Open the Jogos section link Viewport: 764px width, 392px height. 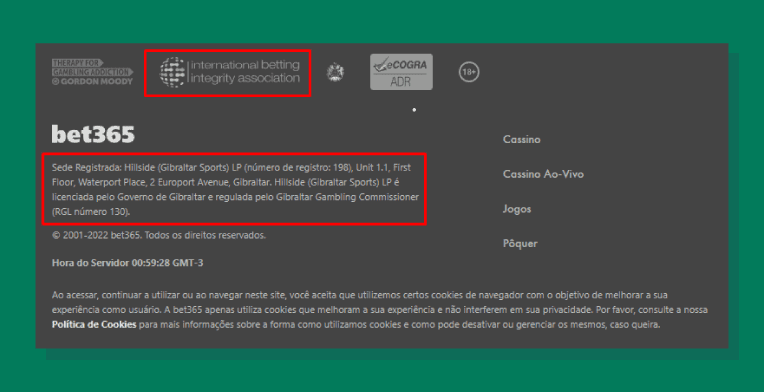tap(516, 209)
